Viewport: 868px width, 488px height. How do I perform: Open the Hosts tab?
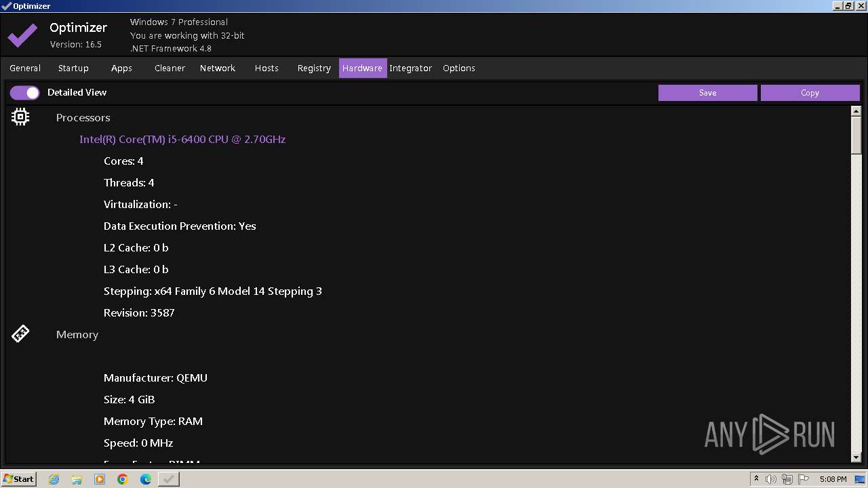[267, 68]
